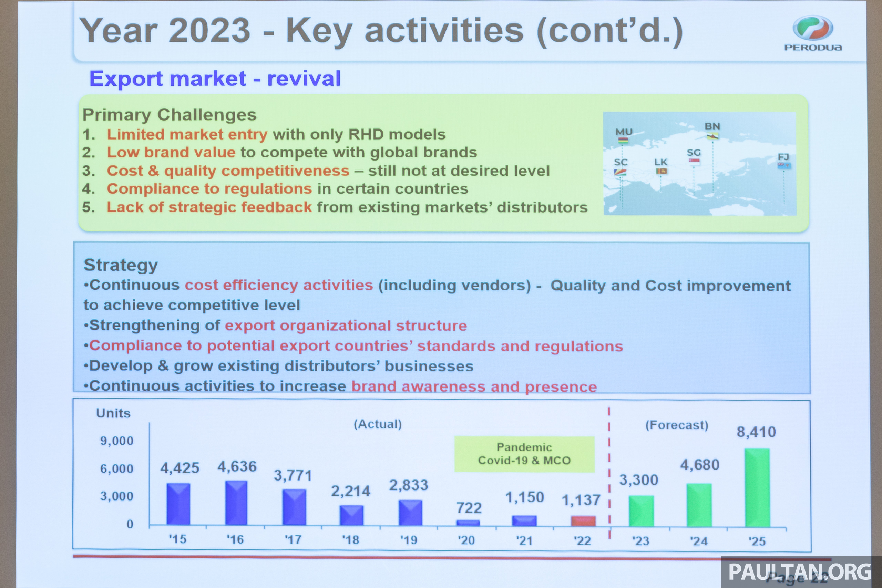
Task: Click 'export organizational structure' text
Action: click(346, 326)
